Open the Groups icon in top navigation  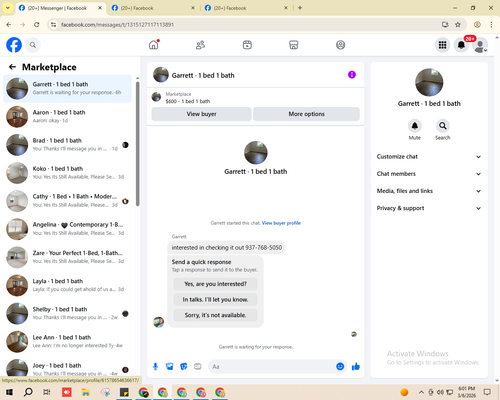(340, 45)
